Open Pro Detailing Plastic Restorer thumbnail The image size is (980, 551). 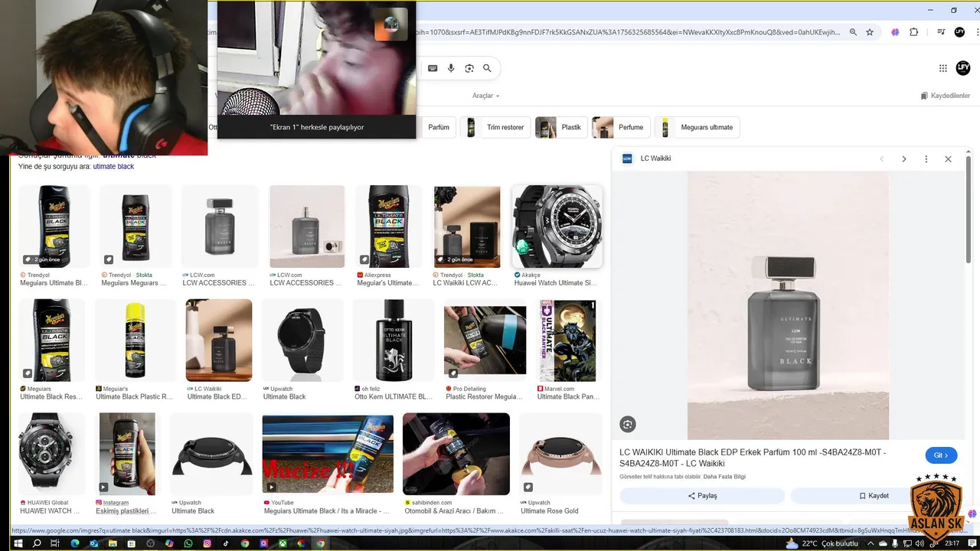coord(485,341)
